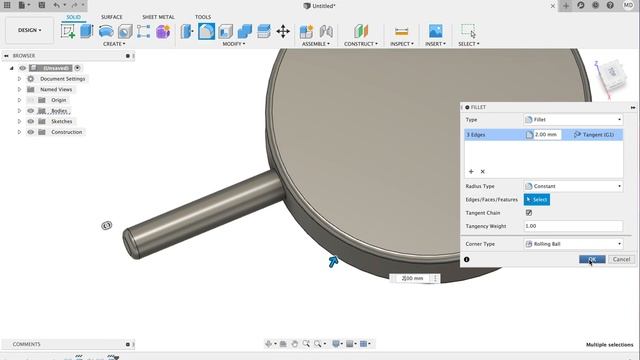Click the 2.00 mm radius field in dialog
The image size is (640, 360).
[x=547, y=135]
